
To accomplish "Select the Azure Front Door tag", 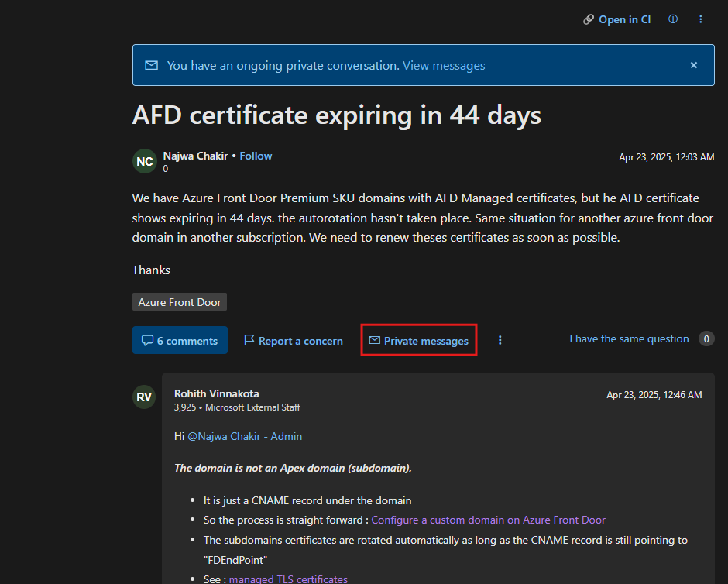I will click(x=180, y=302).
